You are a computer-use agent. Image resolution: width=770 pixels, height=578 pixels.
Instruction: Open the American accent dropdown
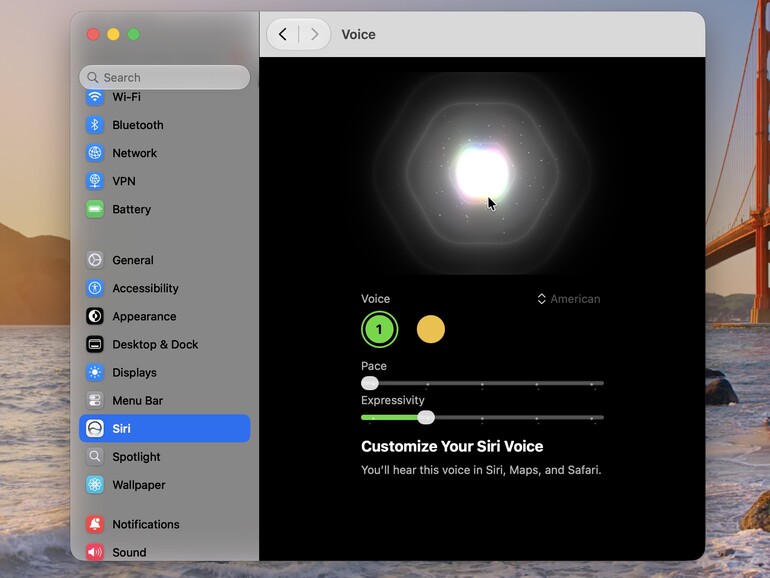pyautogui.click(x=569, y=299)
